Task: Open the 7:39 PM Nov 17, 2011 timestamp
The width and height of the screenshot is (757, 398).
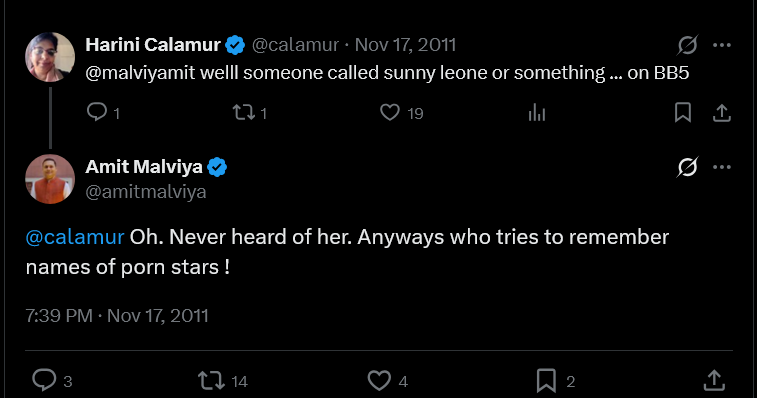Action: click(117, 316)
